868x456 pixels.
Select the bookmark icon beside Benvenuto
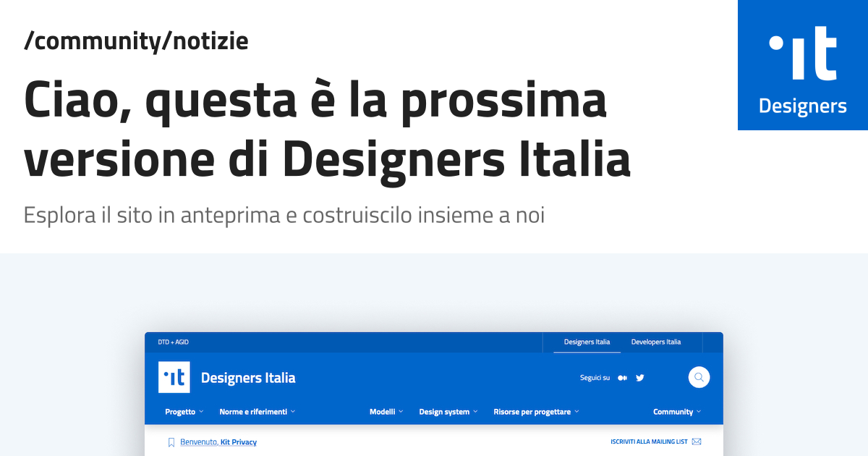tap(171, 441)
